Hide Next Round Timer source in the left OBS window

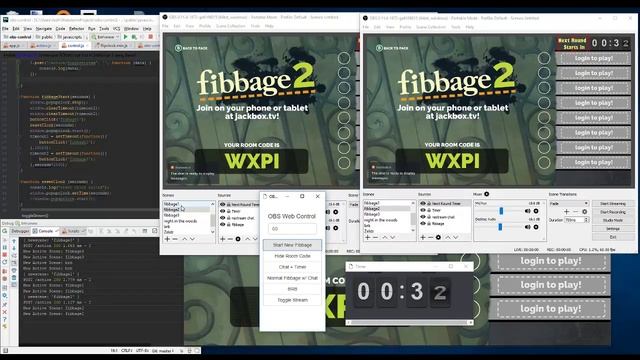tap(222, 204)
